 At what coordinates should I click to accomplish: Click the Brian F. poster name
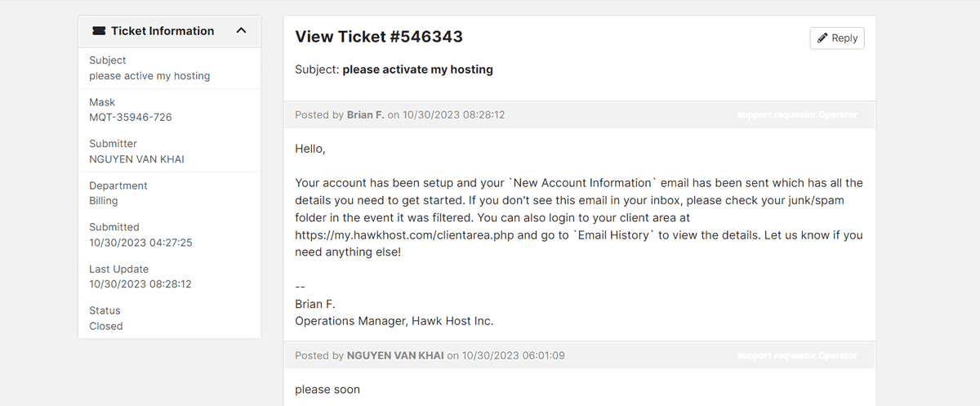click(x=365, y=115)
